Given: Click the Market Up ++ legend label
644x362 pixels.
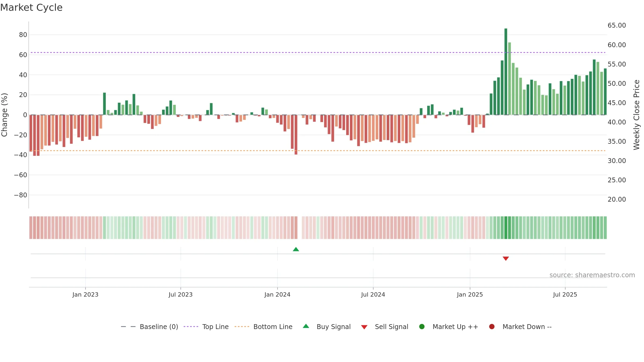Looking at the screenshot, I should [x=455, y=327].
